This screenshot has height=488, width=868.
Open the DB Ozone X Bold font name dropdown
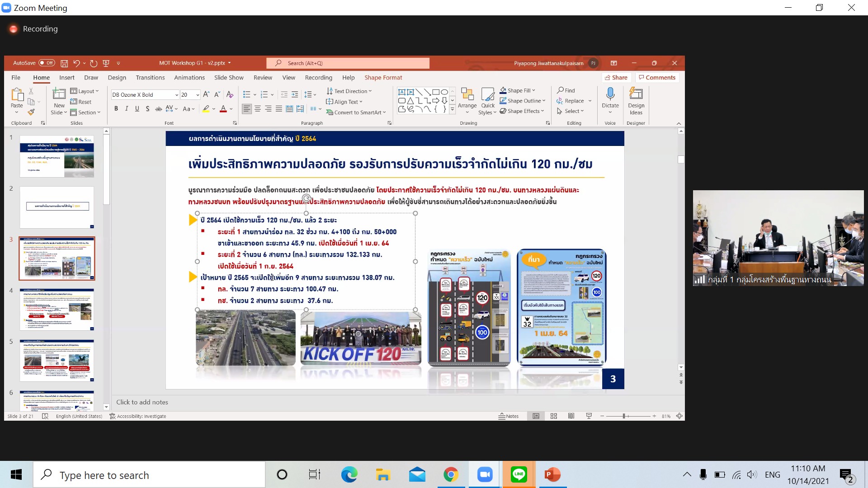[x=176, y=95]
